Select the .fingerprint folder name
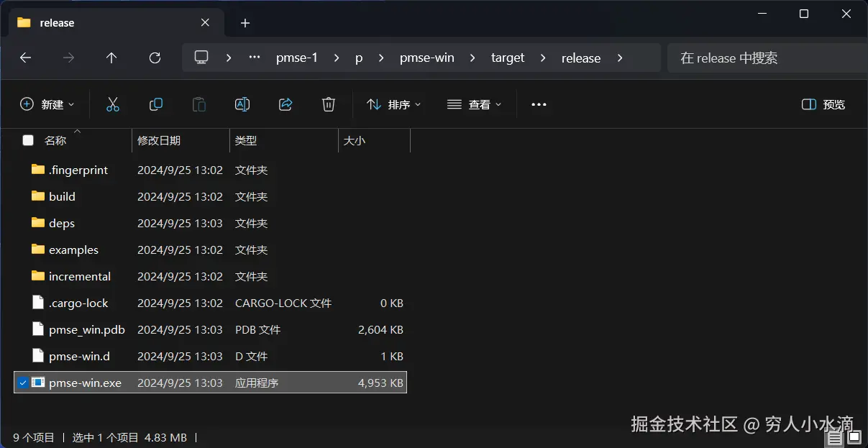The image size is (868, 448). coord(78,170)
